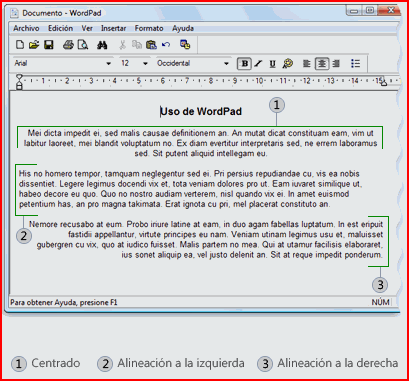Click the NÚM indicator in the status bar
Image resolution: width=409 pixels, height=381 pixels.
[x=380, y=302]
